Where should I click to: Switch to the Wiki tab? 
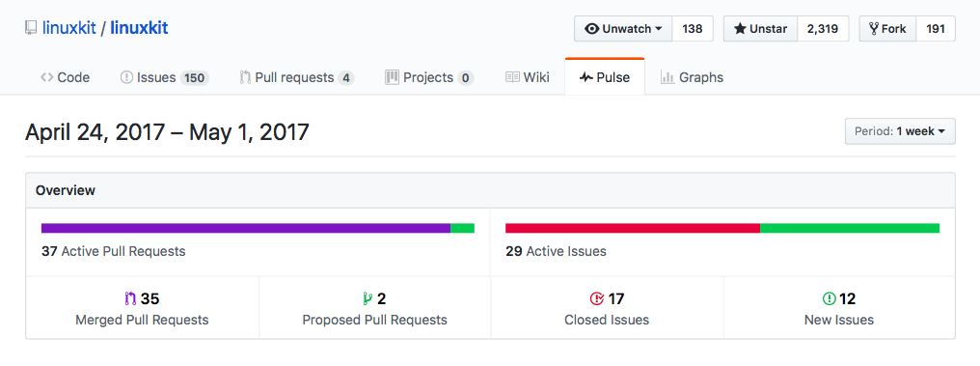click(x=528, y=77)
